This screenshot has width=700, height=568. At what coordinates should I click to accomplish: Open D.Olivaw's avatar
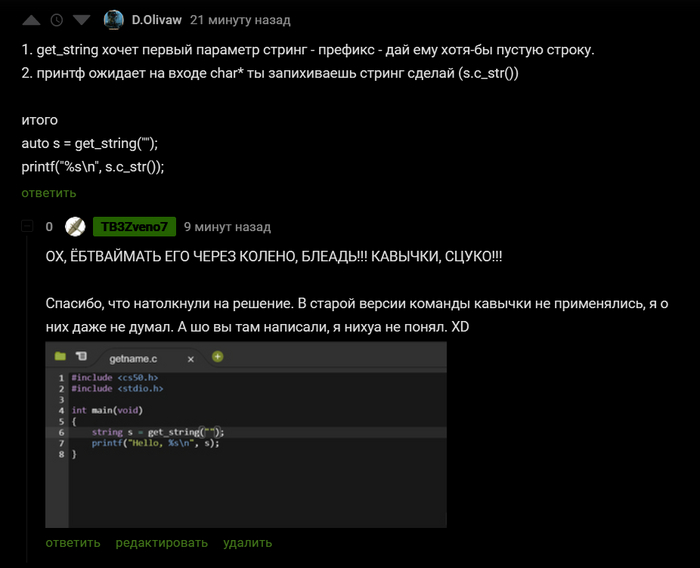(x=113, y=20)
